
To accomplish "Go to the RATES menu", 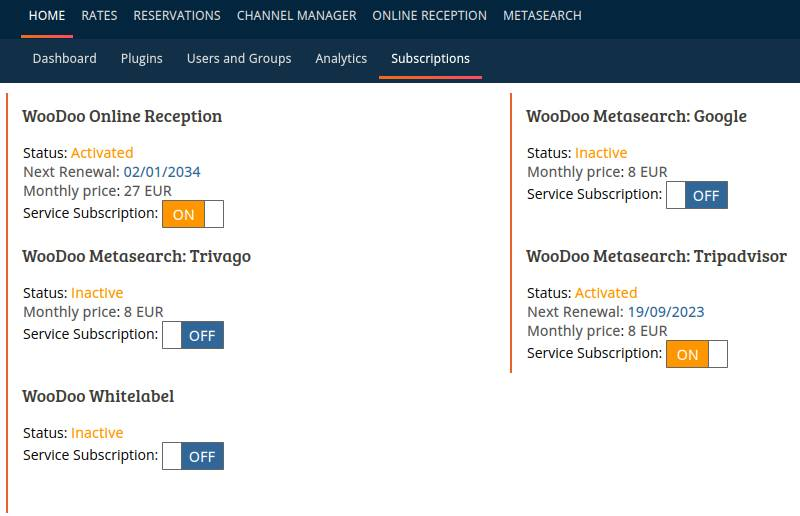I will point(99,16).
